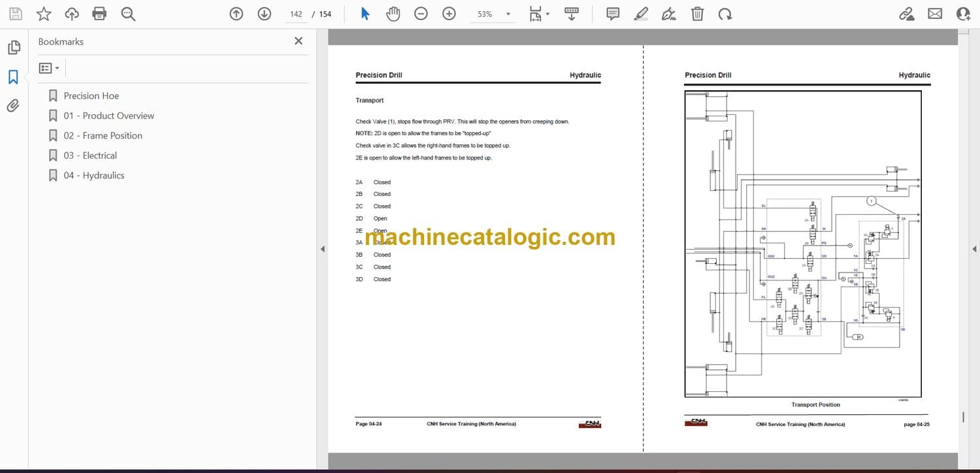Viewport: 980px width, 473px height.
Task: Toggle the Page Thumbnails panel
Action: click(x=13, y=48)
